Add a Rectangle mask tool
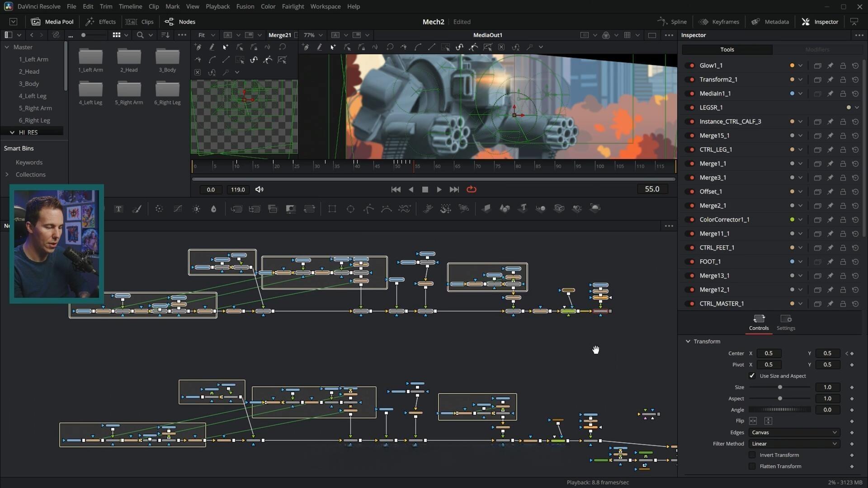868x488 pixels. click(332, 209)
